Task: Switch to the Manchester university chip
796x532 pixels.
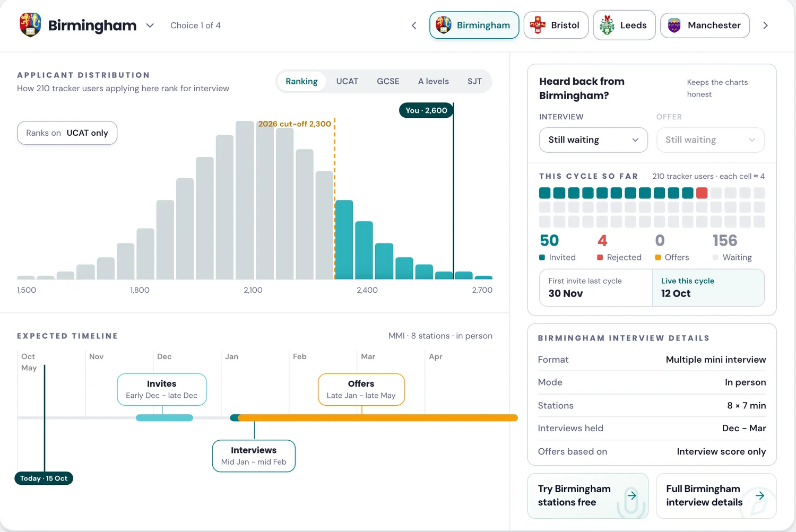Action: (705, 25)
